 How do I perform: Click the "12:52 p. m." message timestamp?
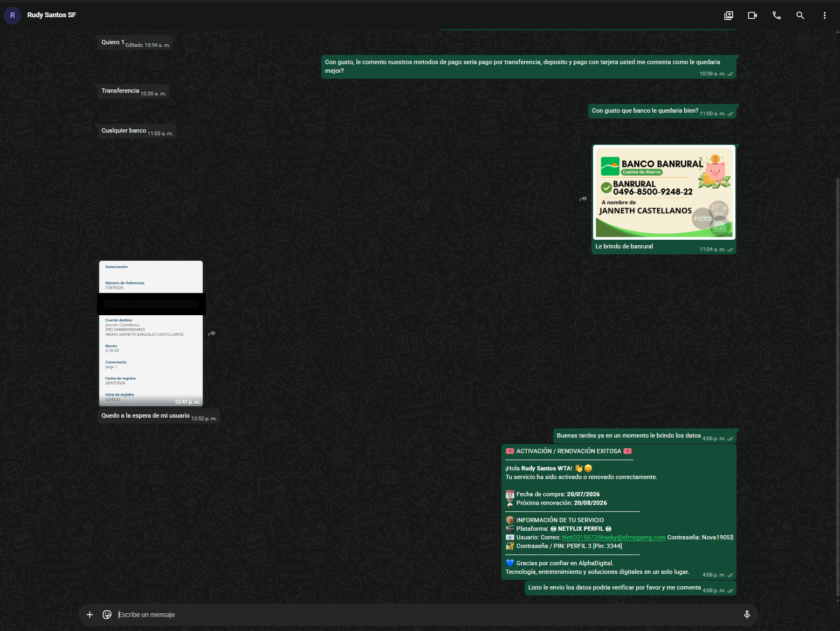204,419
